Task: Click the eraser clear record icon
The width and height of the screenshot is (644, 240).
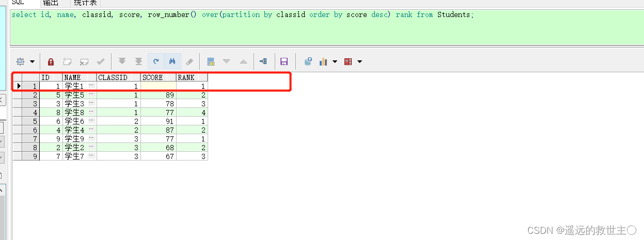Action: [189, 61]
